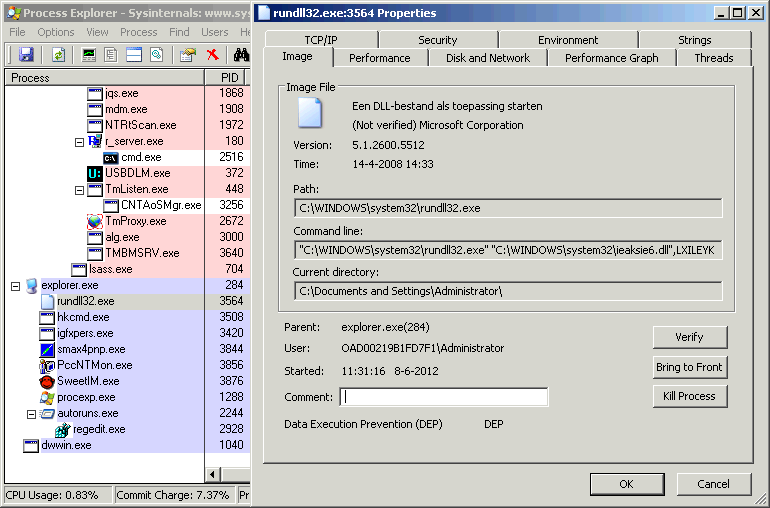Switch to the TCP/IP tab
This screenshot has width=770, height=508.
(x=321, y=40)
